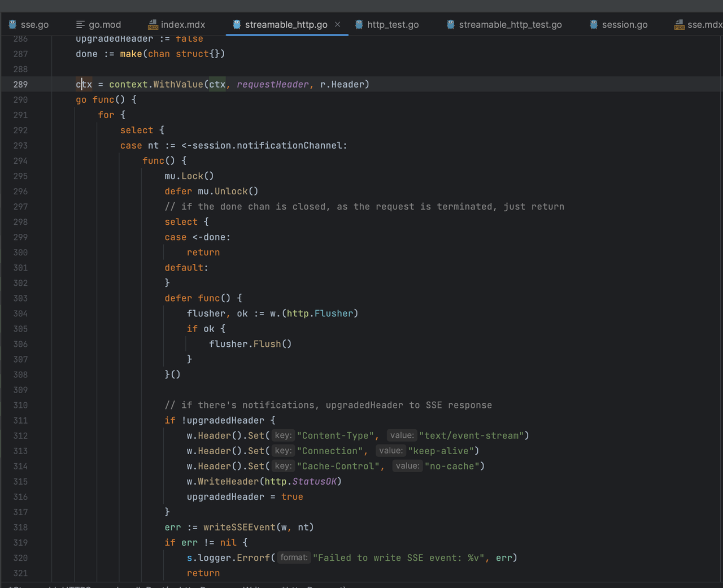Image resolution: width=723 pixels, height=588 pixels.
Task: Switch to the go.mod tab
Action: [99, 24]
